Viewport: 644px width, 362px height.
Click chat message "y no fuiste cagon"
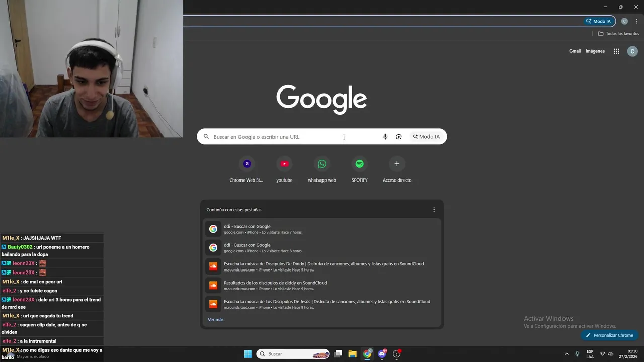[38, 291]
